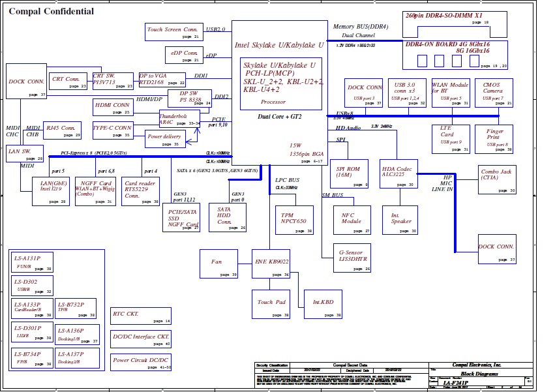Select the LPC BUS label

pyautogui.click(x=287, y=180)
